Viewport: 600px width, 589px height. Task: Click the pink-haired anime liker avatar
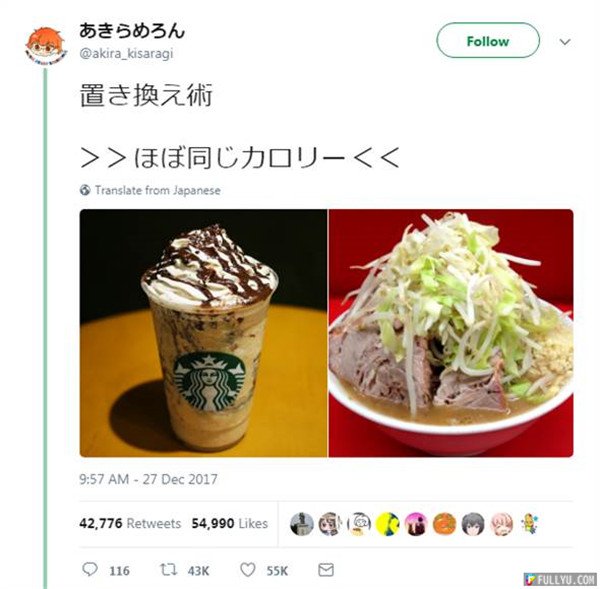coord(502,524)
